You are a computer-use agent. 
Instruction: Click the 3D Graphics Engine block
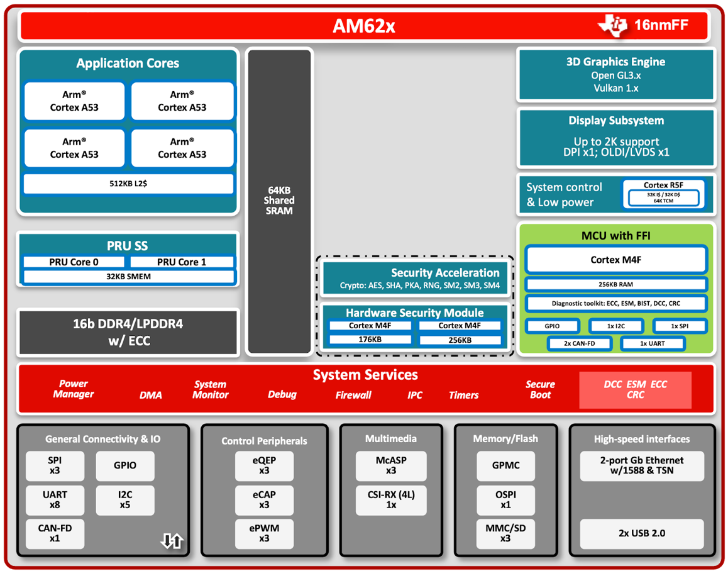point(615,74)
